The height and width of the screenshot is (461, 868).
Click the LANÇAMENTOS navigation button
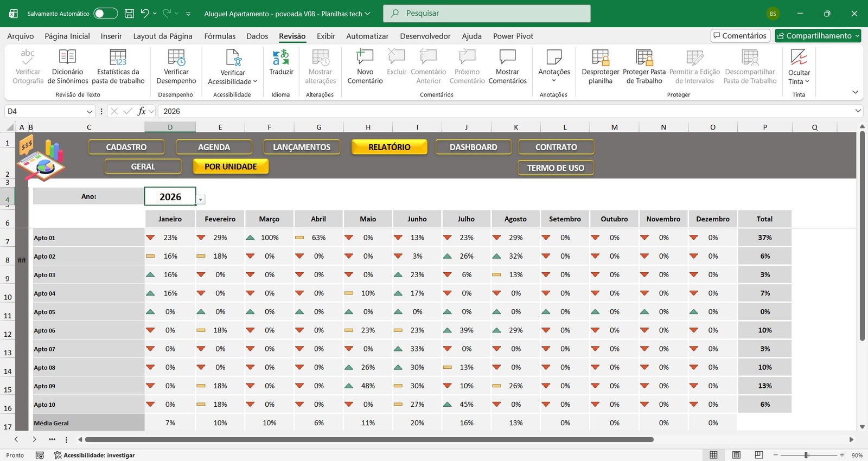(302, 147)
